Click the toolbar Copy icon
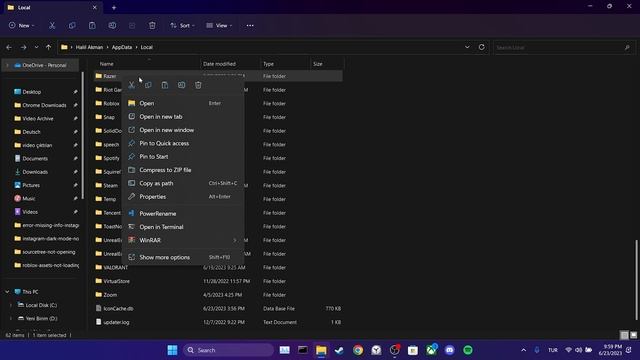The image size is (640, 360). tap(72, 25)
